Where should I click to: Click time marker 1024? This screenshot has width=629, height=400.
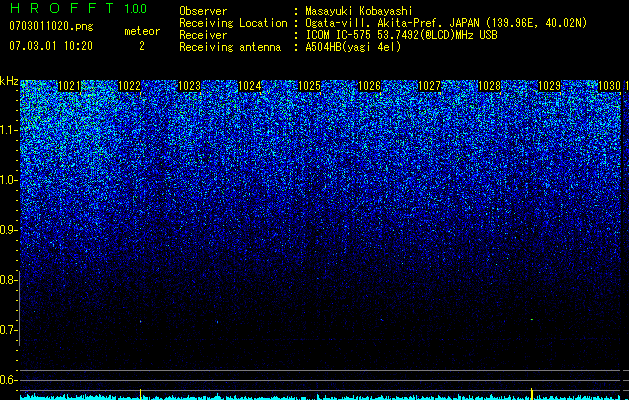point(250,86)
